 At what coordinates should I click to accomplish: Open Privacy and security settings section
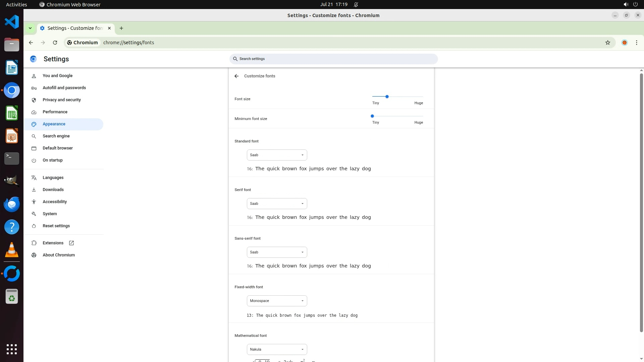point(62,100)
